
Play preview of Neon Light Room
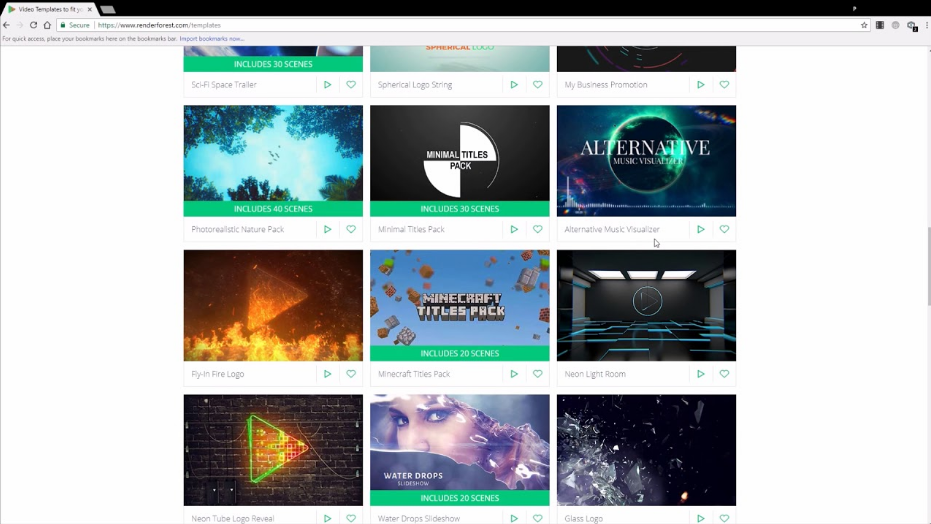(701, 374)
